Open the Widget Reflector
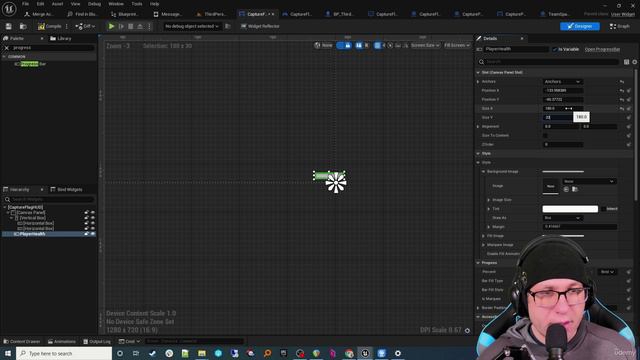The height and width of the screenshot is (360, 640). tap(260, 26)
